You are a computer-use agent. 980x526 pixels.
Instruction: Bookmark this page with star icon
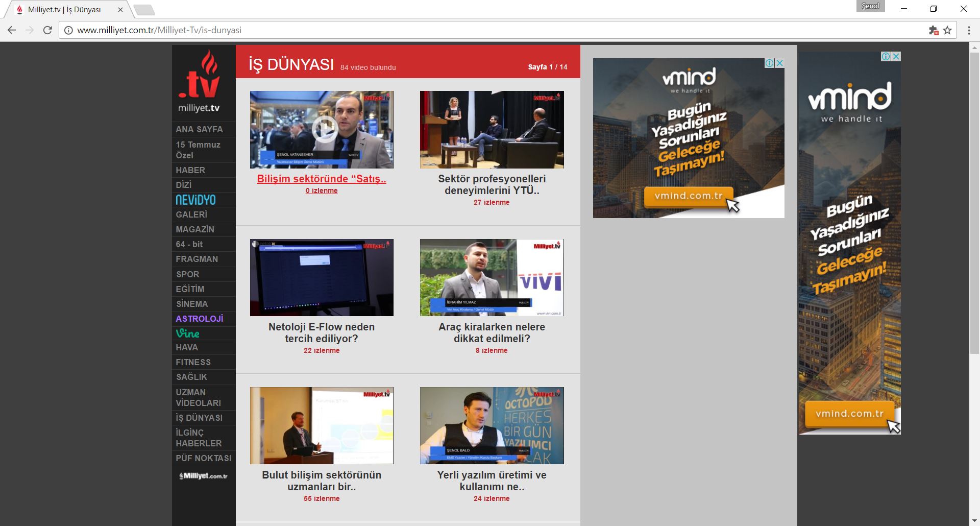(x=948, y=30)
